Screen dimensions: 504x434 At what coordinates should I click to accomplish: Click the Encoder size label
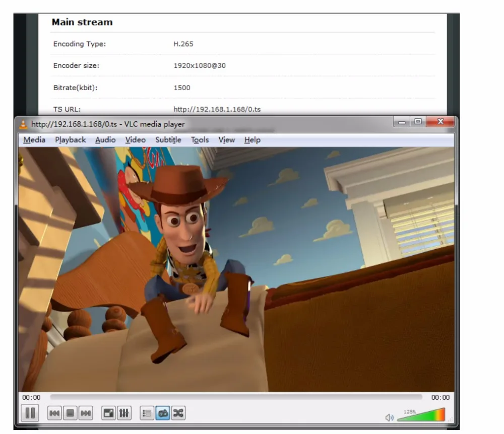(76, 65)
